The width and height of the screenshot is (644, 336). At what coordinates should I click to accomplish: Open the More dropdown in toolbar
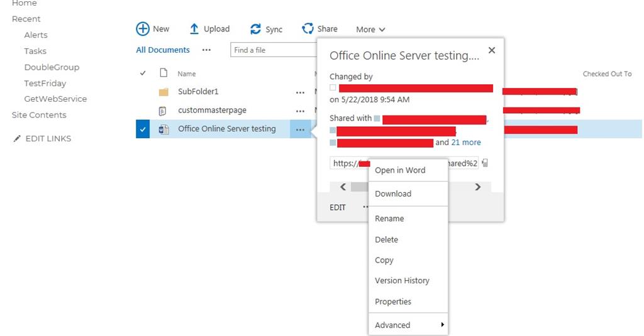(370, 30)
